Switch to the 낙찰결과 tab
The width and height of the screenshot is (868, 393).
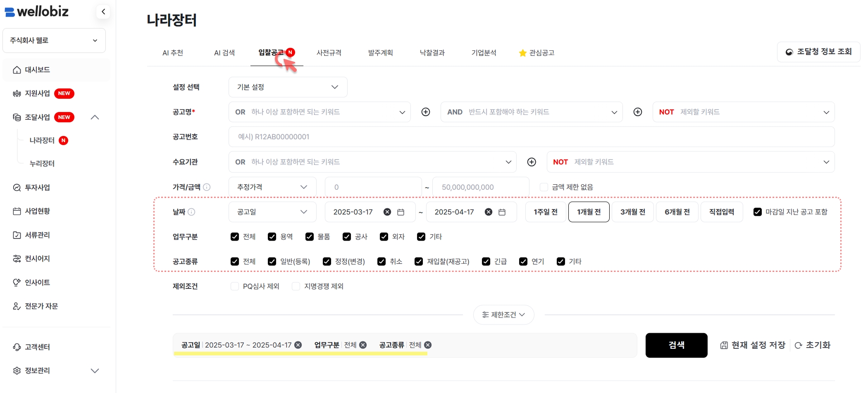pyautogui.click(x=432, y=53)
